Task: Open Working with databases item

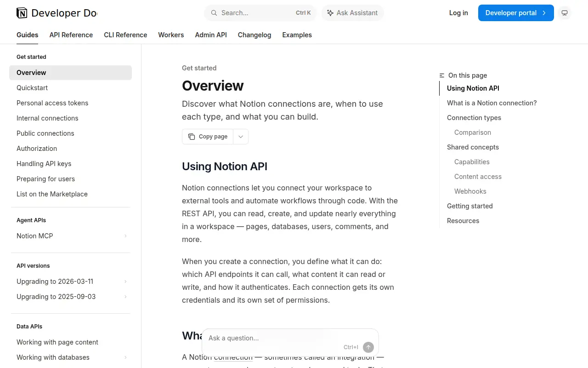Action: 70,357
